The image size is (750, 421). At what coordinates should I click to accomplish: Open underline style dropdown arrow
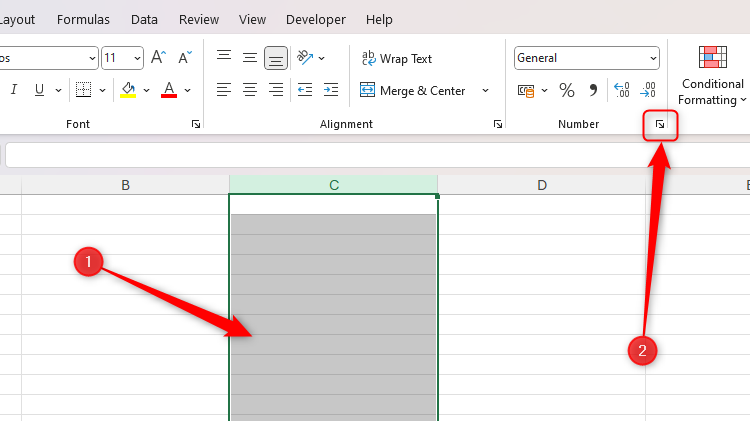pos(58,90)
